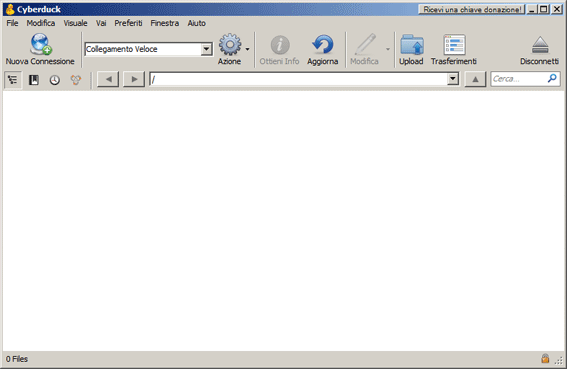Show the Bonjour view

point(76,80)
